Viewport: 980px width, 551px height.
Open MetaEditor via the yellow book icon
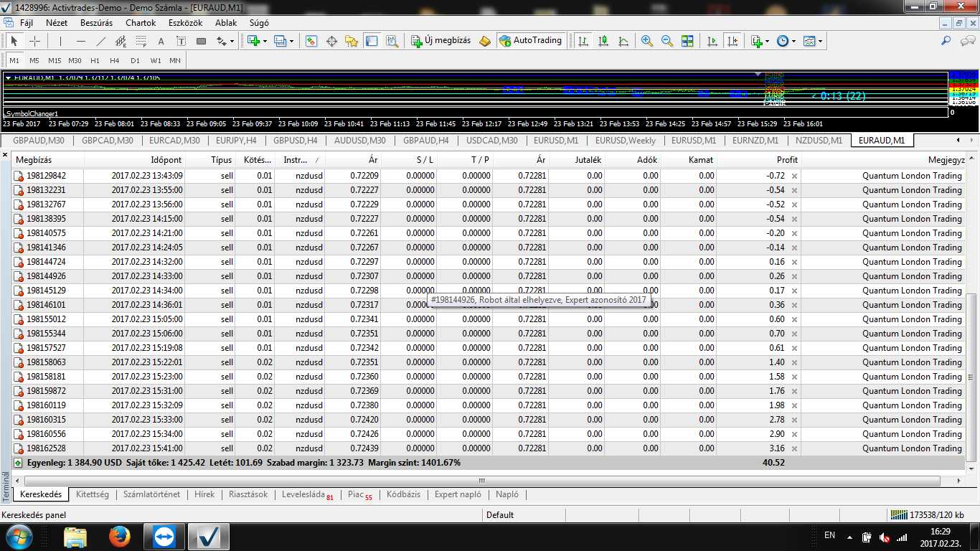pyautogui.click(x=486, y=41)
